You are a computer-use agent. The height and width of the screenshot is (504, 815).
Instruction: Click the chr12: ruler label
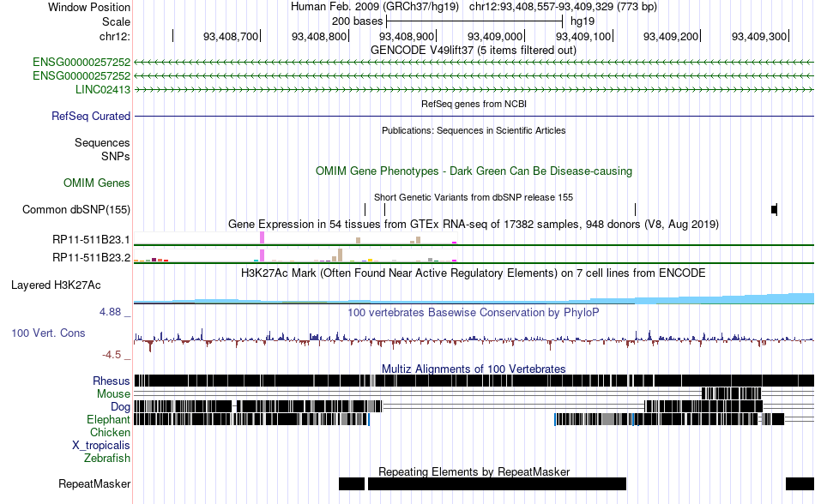click(114, 36)
